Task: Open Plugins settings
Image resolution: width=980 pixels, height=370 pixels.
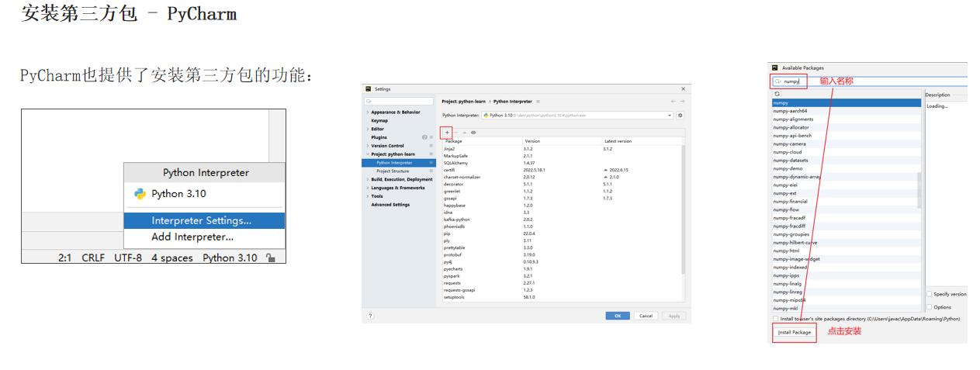Action: coord(379,137)
